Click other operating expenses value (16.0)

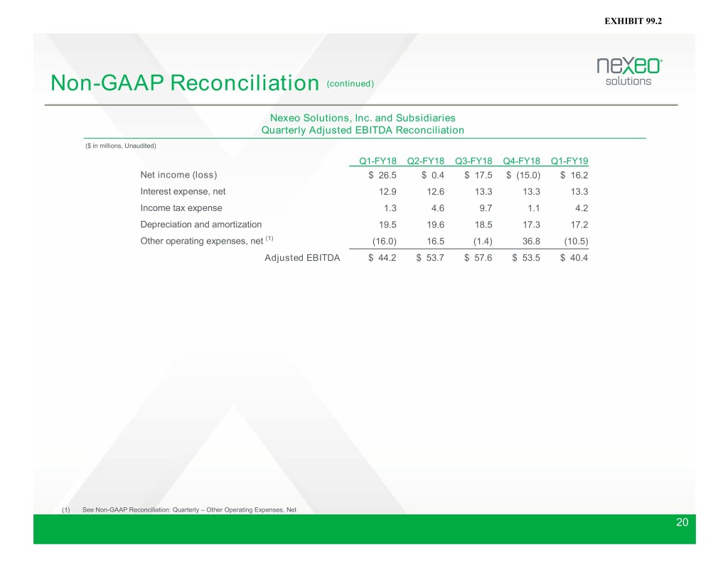pyautogui.click(x=385, y=242)
